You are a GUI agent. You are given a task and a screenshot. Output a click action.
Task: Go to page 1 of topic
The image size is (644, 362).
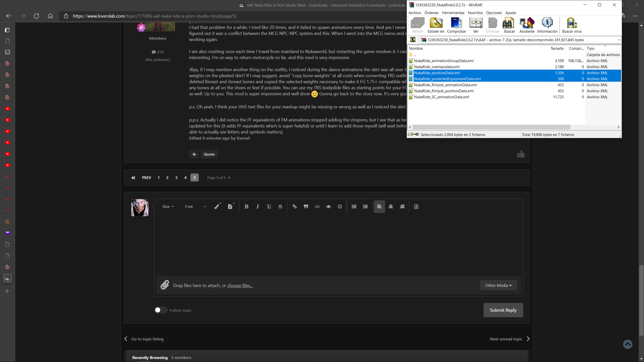(x=159, y=178)
